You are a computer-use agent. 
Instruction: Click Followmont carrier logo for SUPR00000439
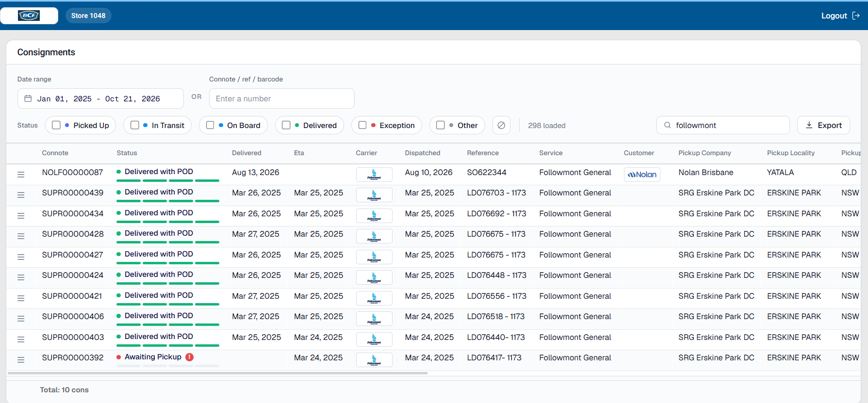(374, 195)
